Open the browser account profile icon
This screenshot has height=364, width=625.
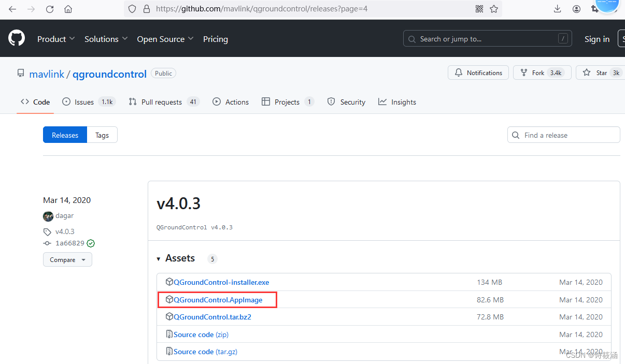point(576,9)
